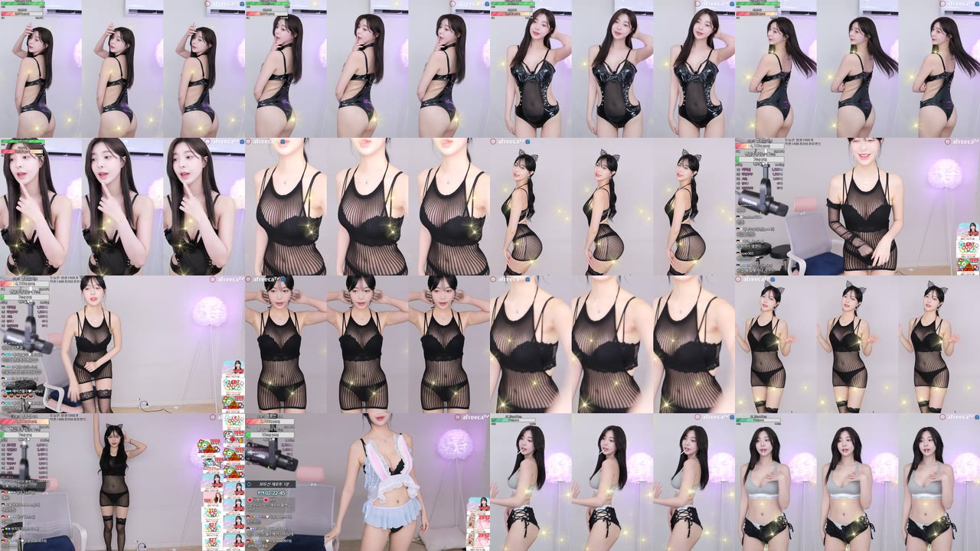Open the frame with pink bunny ears costume
The width and height of the screenshot is (980, 551).
pyautogui.click(x=367, y=482)
